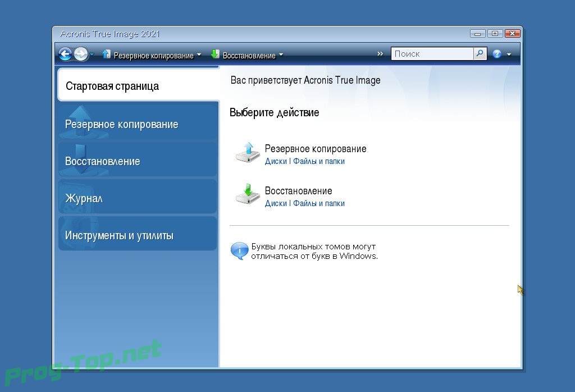The height and width of the screenshot is (392, 575).
Task: Open the help dropdown arrow
Action: 509,55
